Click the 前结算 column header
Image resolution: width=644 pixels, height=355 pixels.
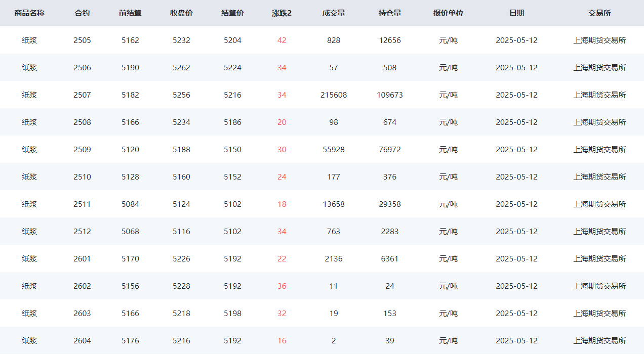[130, 13]
